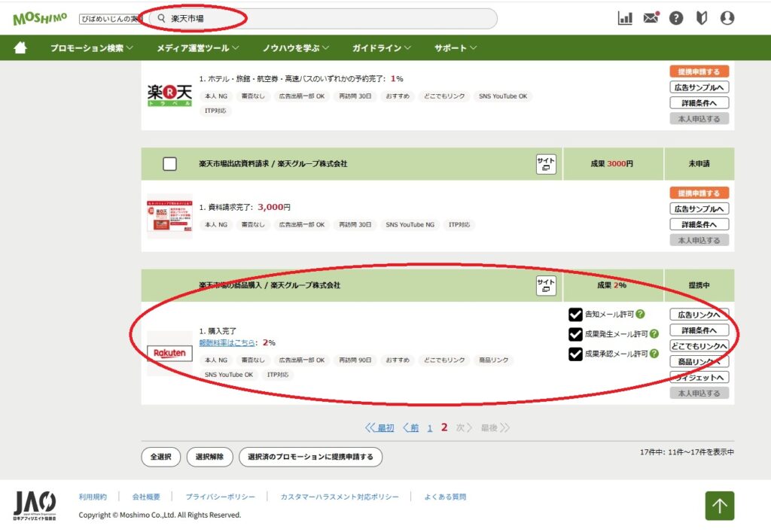Open どこでもリンクへ button
The width and height of the screenshot is (771, 532).
coord(699,346)
